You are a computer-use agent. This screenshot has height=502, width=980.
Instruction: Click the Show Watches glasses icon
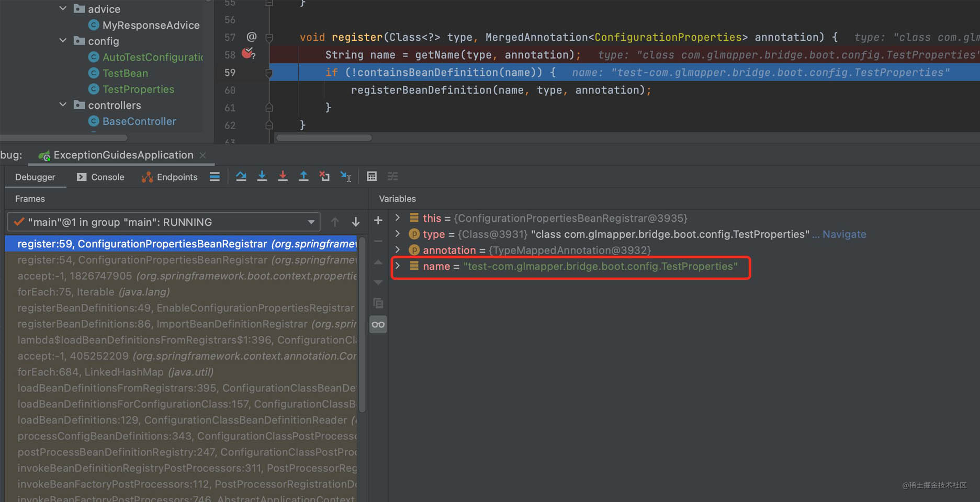378,325
